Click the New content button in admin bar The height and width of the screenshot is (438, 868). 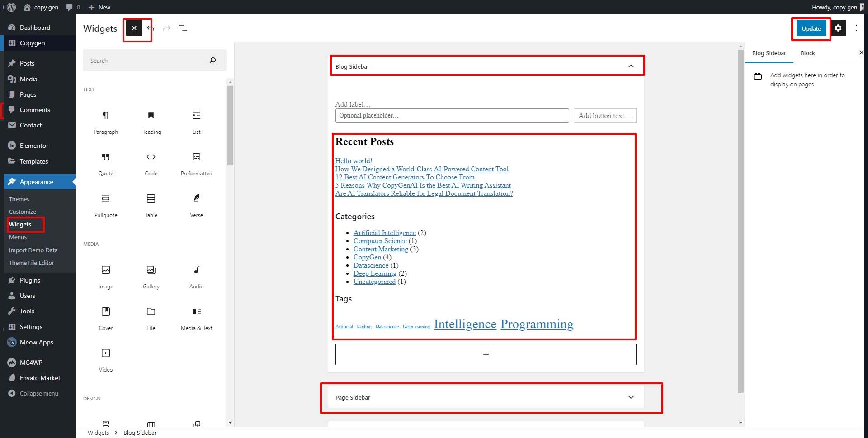tap(99, 7)
